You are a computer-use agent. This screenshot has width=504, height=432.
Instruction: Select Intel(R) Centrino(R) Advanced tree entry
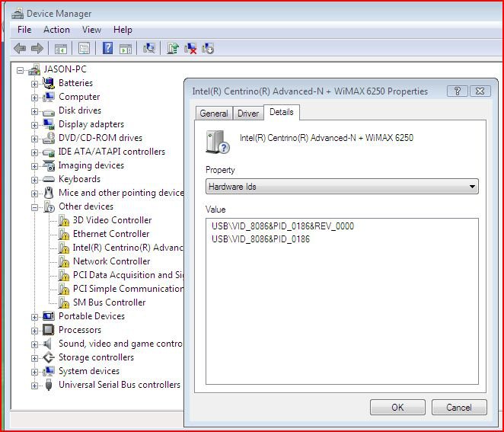pos(128,248)
